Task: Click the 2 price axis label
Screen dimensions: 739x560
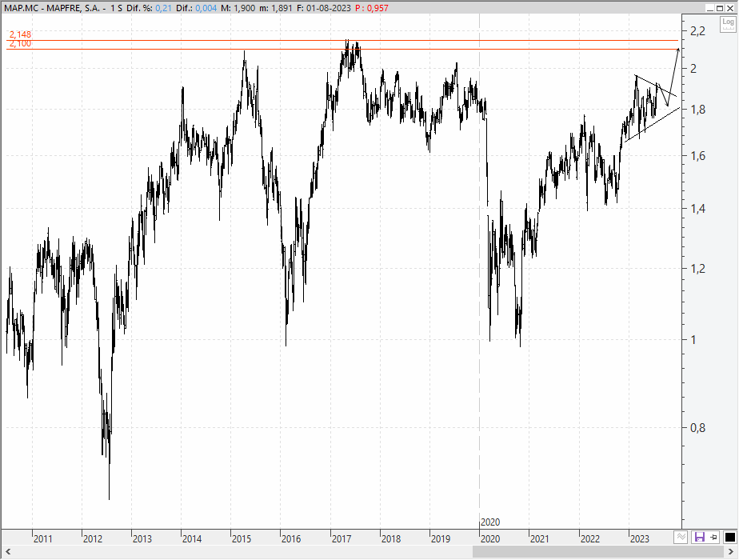Action: click(693, 69)
